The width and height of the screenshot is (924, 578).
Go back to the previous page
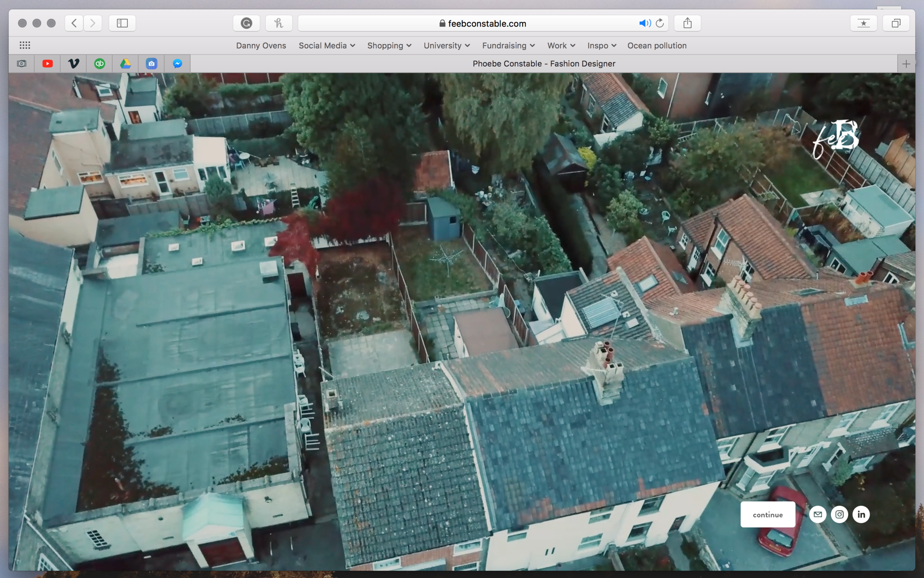[x=74, y=23]
